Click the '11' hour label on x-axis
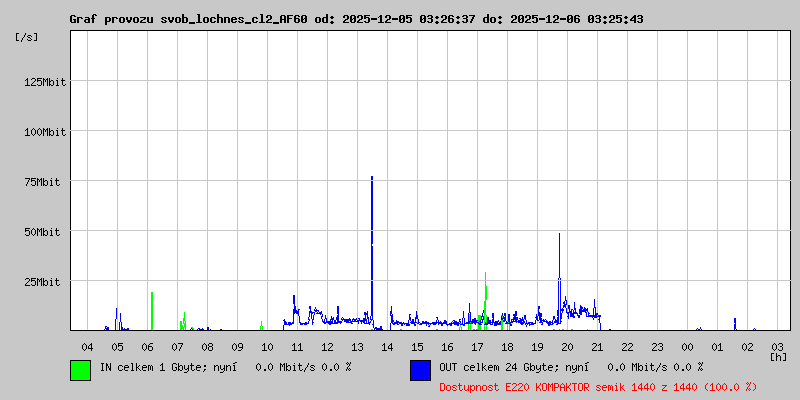Viewport: 800px width, 400px height. coord(297,347)
